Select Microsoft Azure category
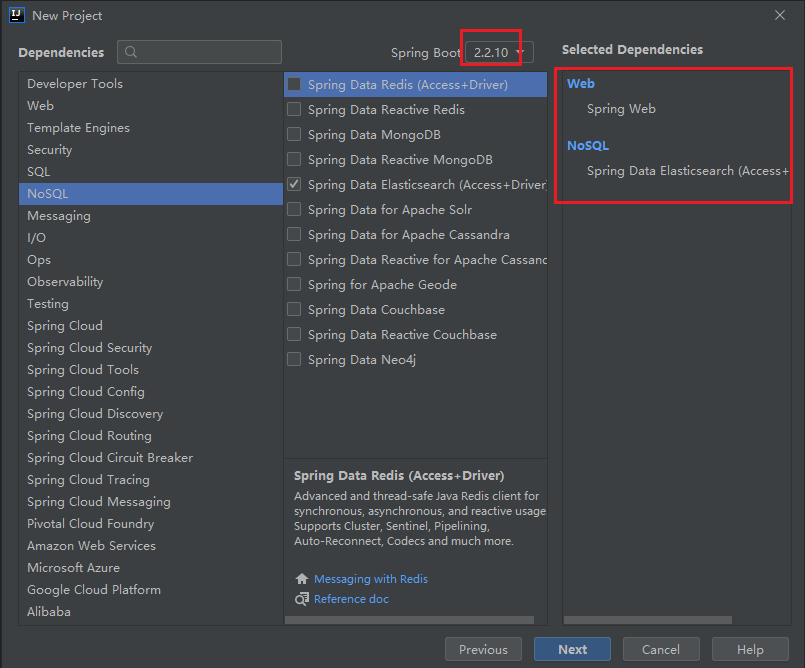 click(151, 568)
